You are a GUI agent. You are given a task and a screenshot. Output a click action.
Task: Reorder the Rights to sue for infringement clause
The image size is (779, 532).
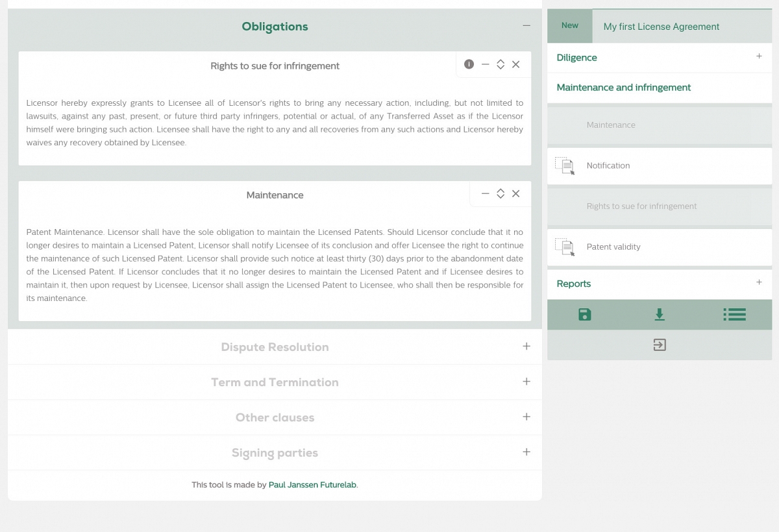click(x=501, y=64)
